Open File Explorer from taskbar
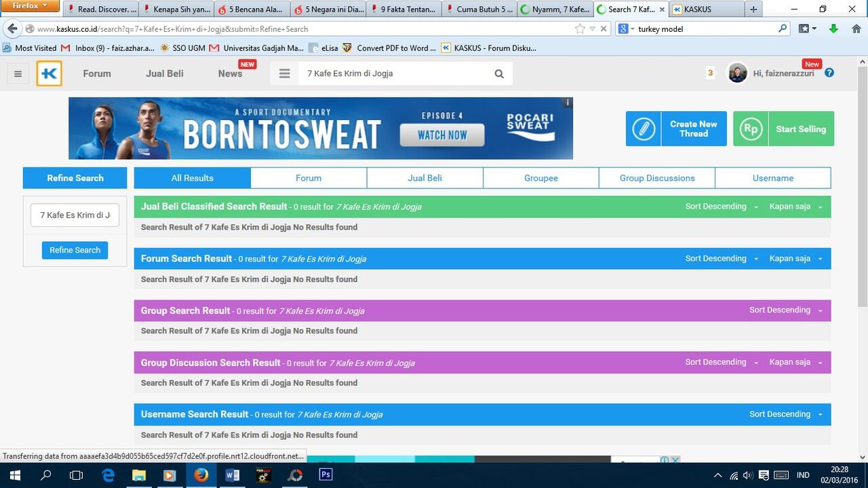 [139, 475]
